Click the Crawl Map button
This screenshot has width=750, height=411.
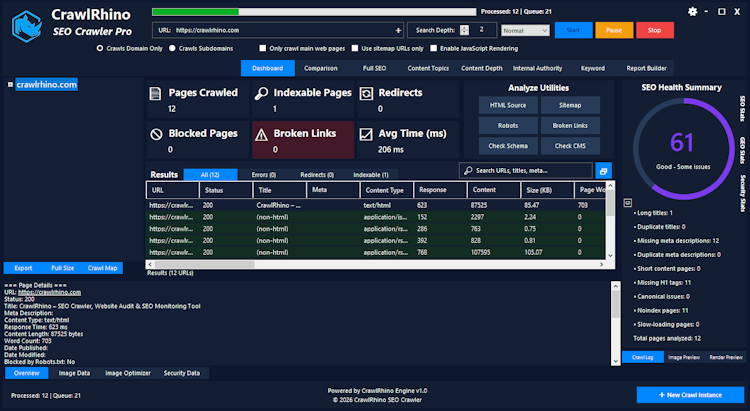102,268
